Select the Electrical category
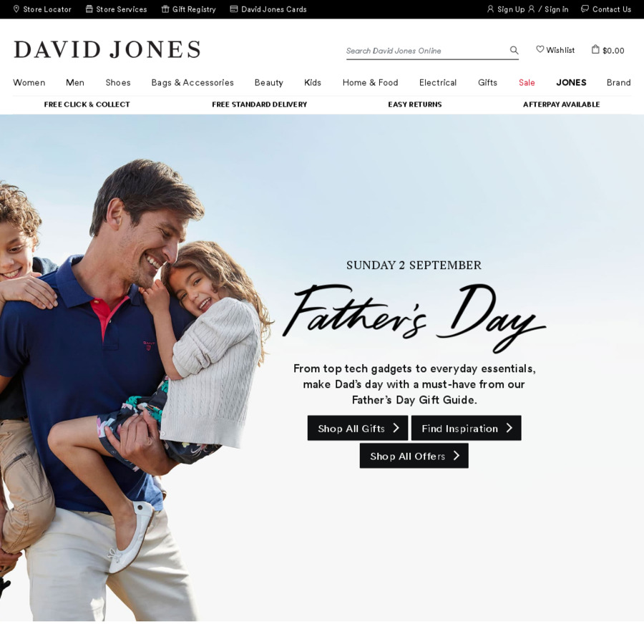This screenshot has width=644, height=644. [438, 82]
